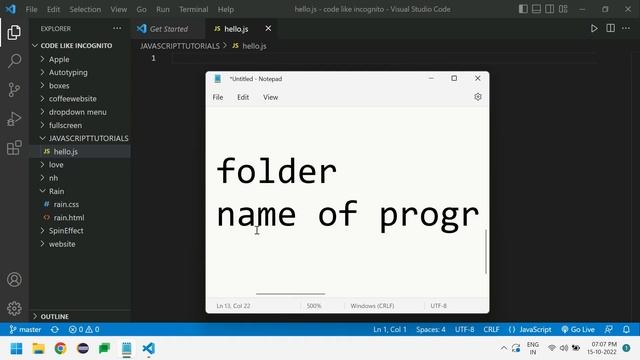640x360 pixels.
Task: Run the hello.js file
Action: [x=594, y=28]
